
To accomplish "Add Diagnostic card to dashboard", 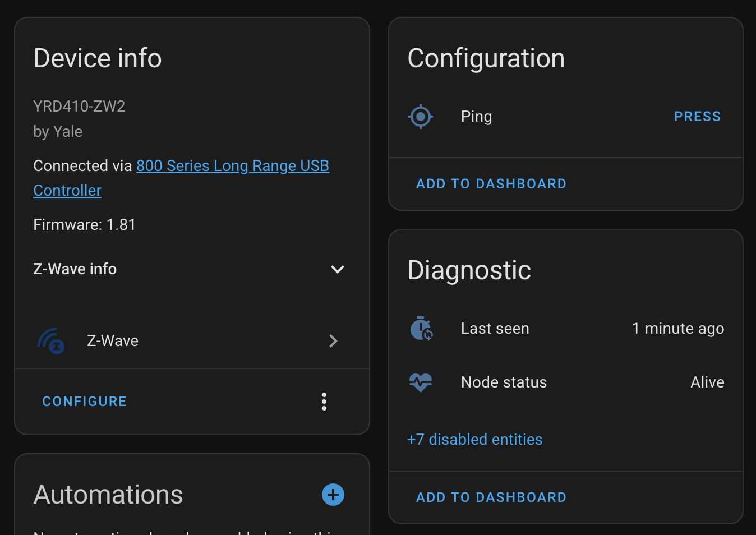I will pyautogui.click(x=491, y=497).
